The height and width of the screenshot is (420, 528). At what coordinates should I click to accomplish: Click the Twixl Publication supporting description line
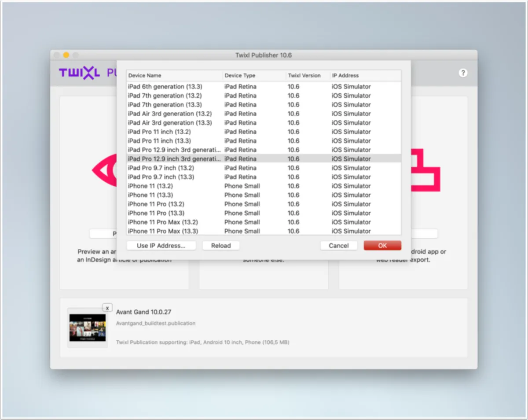(x=202, y=342)
